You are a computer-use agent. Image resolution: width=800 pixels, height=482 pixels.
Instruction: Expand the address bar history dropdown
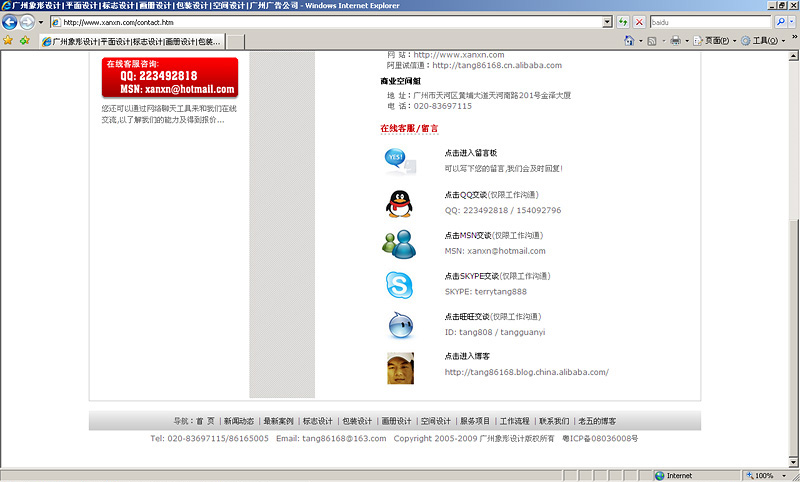607,22
